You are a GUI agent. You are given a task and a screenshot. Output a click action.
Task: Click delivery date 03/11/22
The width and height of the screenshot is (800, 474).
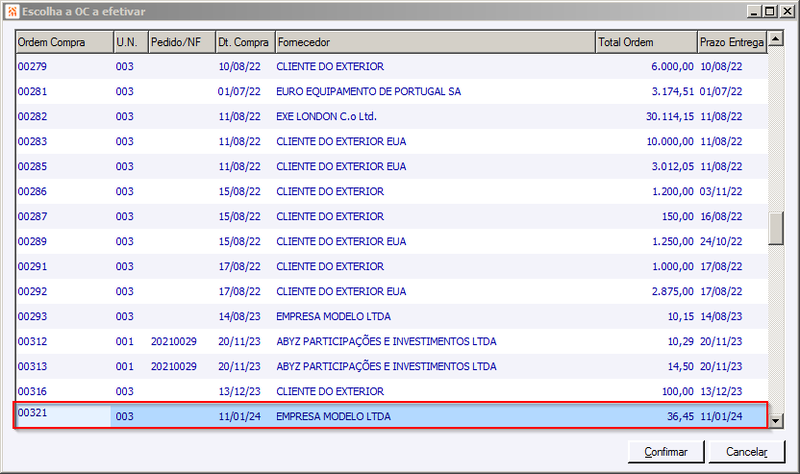click(x=721, y=191)
